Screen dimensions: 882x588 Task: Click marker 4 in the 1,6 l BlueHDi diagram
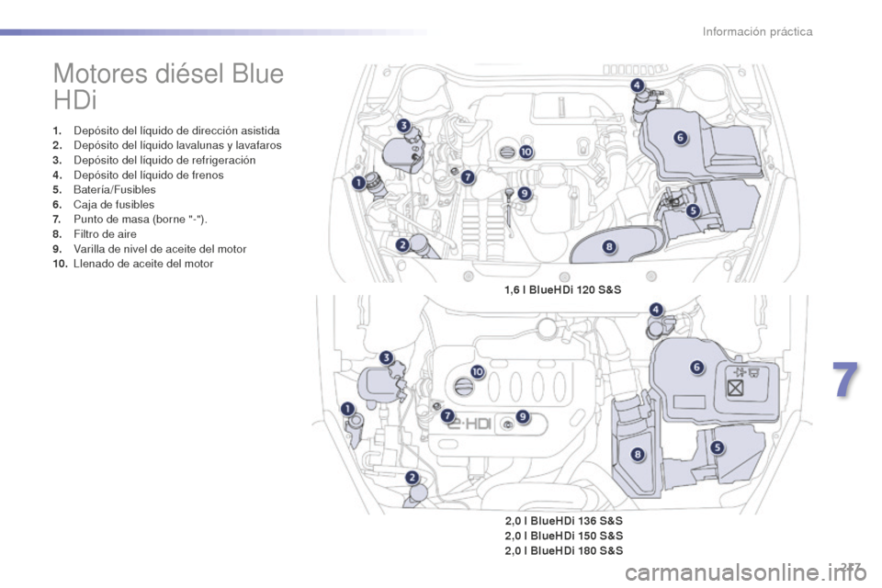pyautogui.click(x=637, y=85)
